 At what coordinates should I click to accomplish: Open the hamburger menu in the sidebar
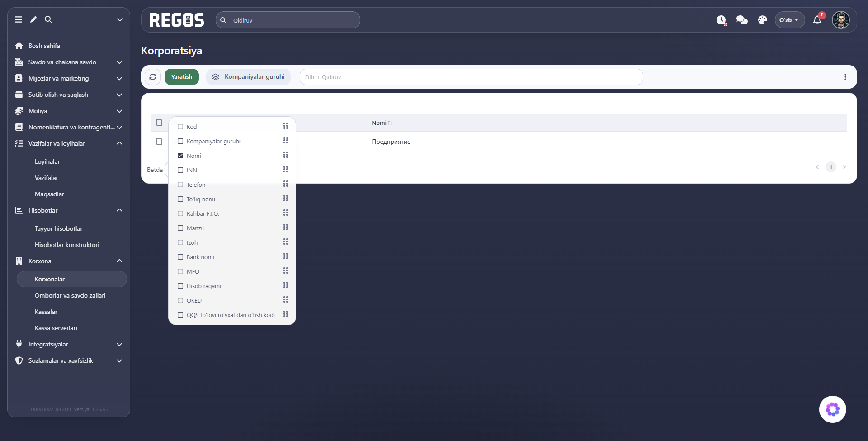click(19, 19)
